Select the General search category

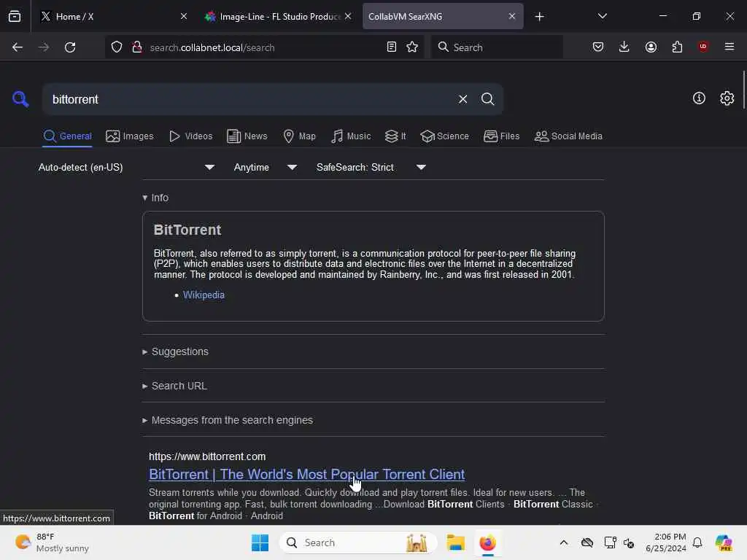coord(67,136)
